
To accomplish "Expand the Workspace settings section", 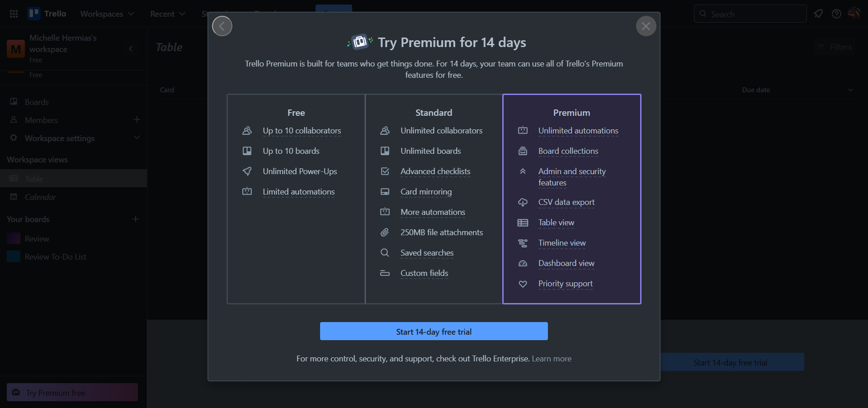I will (x=137, y=138).
